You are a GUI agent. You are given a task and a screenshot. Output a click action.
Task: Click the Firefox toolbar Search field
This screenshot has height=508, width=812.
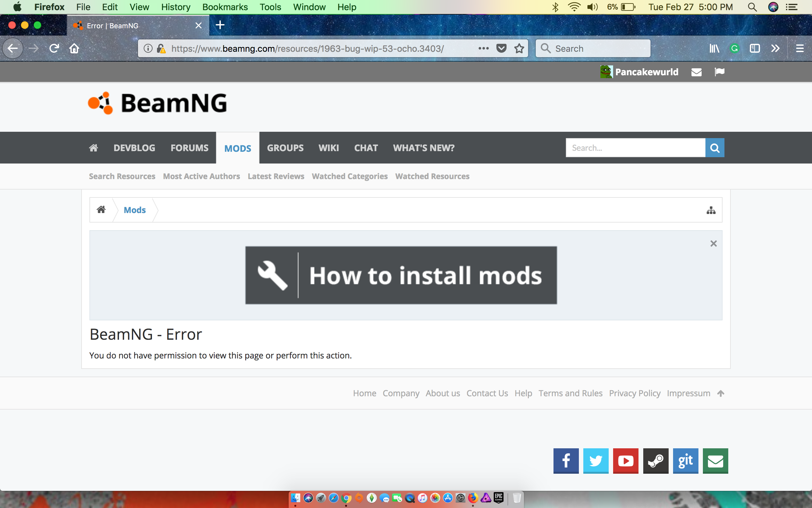pyautogui.click(x=593, y=48)
